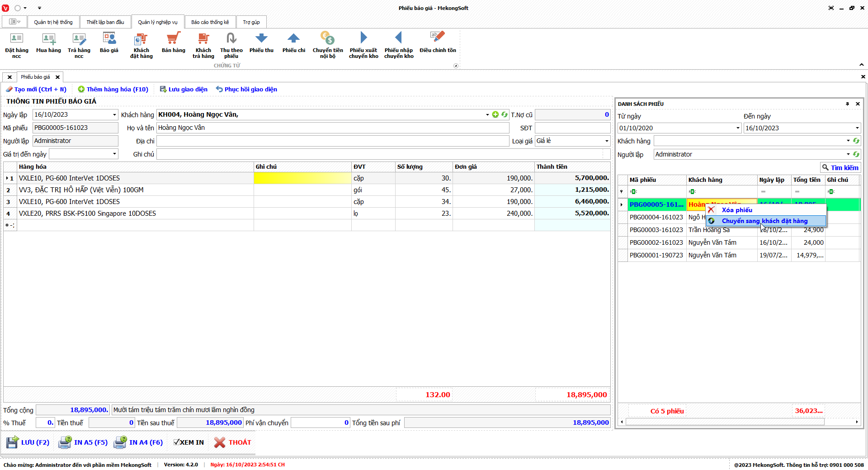This screenshot has height=470, width=868.
Task: Expand the Giá trị đến ngày dropdown
Action: (x=114, y=154)
